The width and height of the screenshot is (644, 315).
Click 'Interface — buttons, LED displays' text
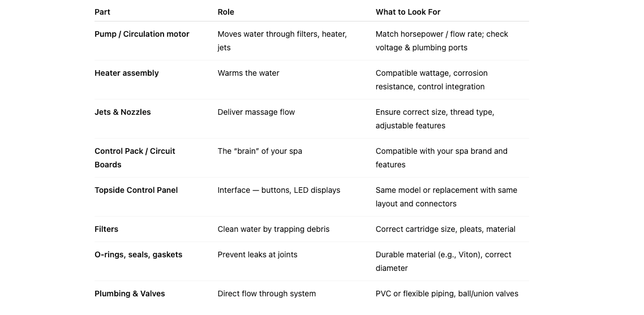click(x=279, y=190)
